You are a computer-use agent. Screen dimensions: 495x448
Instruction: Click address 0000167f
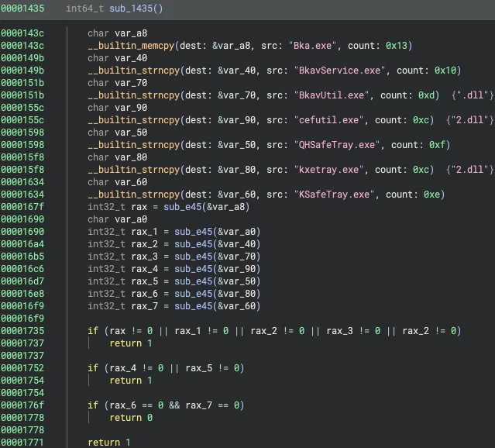22,207
